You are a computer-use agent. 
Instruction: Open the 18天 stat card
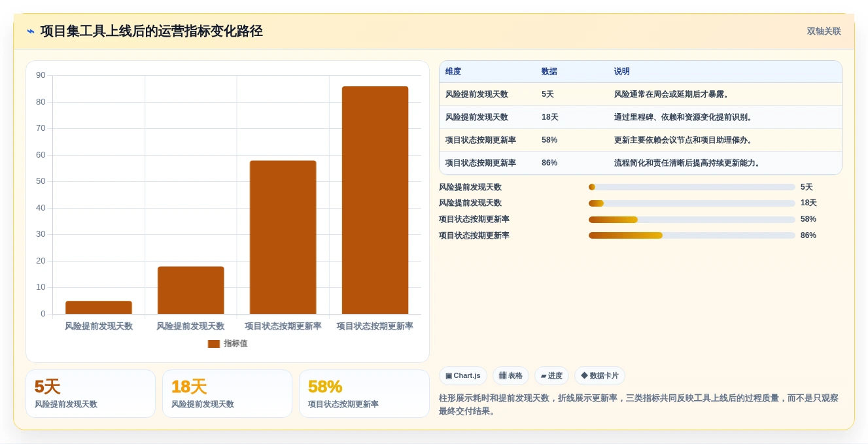(x=227, y=394)
